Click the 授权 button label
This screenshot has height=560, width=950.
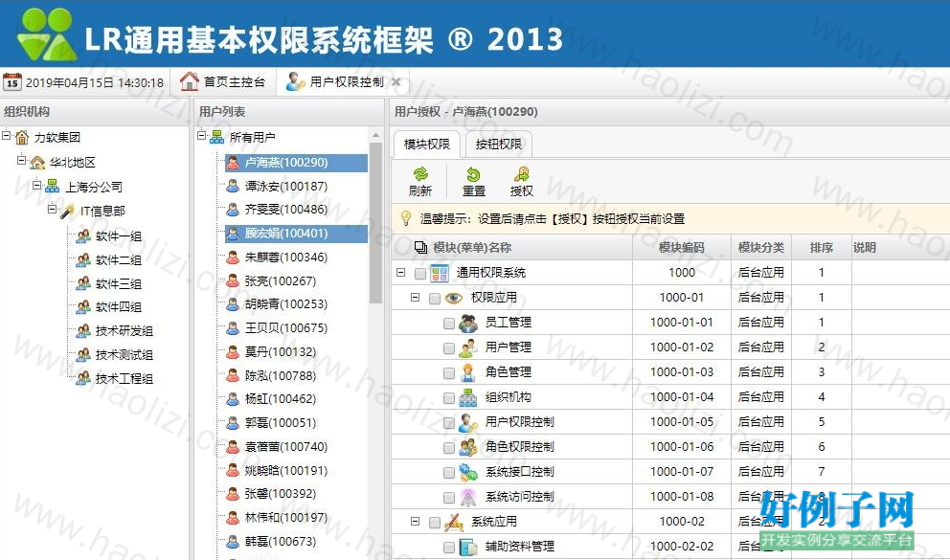(521, 191)
